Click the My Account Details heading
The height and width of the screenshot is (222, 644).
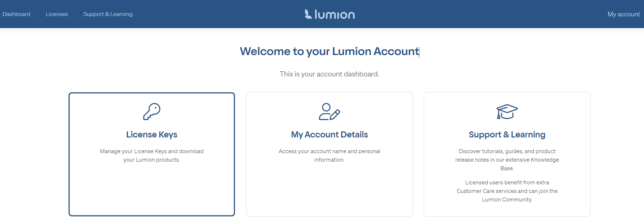click(329, 135)
